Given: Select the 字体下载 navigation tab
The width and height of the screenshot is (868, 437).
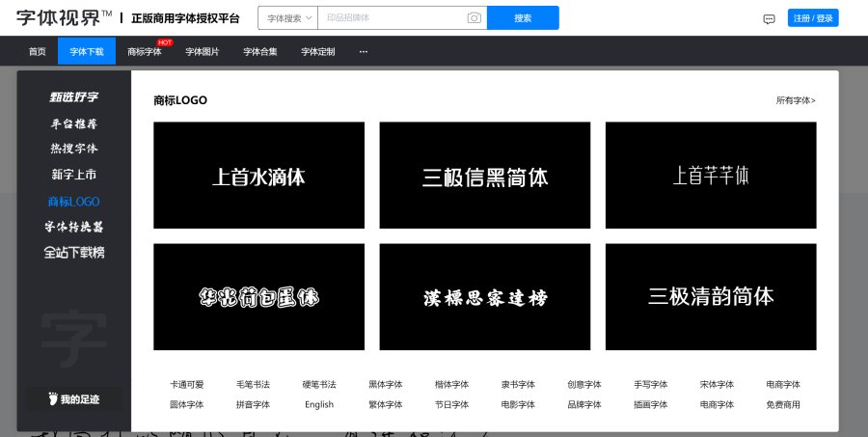Looking at the screenshot, I should pyautogui.click(x=87, y=51).
